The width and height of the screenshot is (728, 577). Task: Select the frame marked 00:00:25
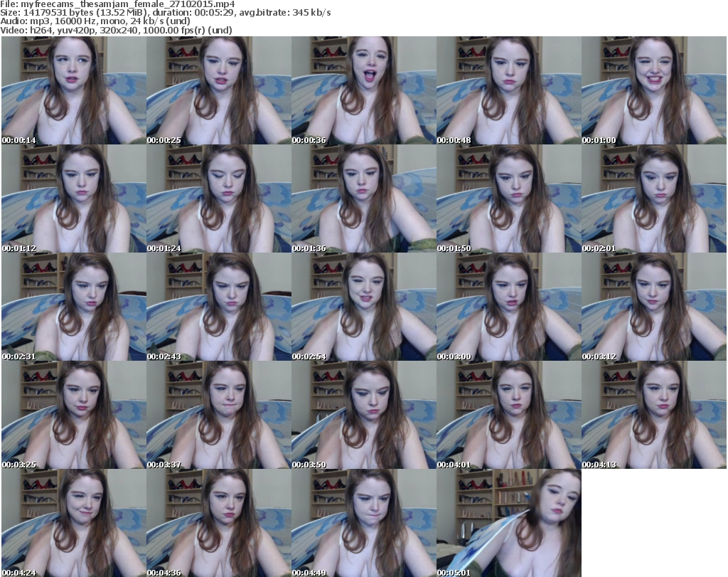pyautogui.click(x=219, y=90)
